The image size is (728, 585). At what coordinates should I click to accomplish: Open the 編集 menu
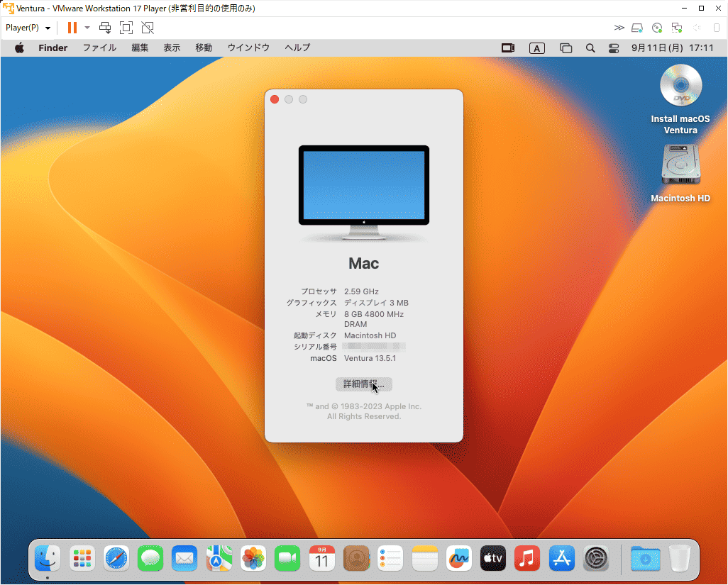[x=140, y=48]
